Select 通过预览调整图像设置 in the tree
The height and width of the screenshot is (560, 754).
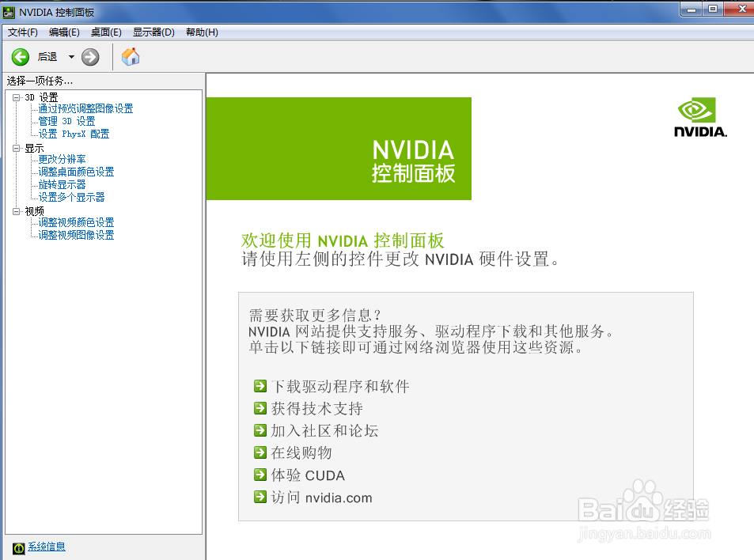coord(85,108)
